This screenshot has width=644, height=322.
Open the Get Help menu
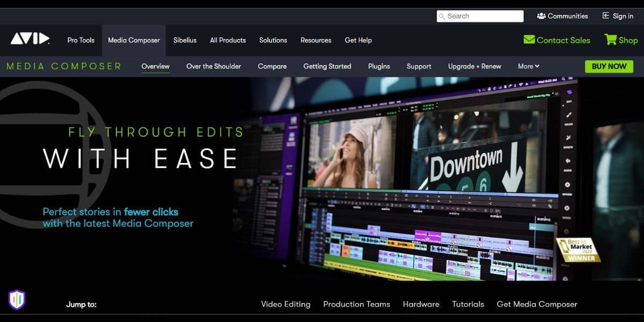358,40
